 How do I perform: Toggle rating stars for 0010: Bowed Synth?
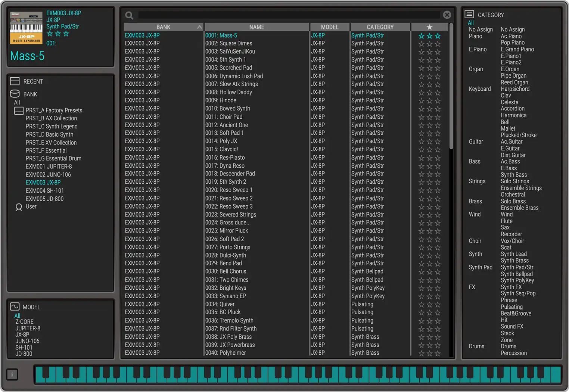point(429,109)
